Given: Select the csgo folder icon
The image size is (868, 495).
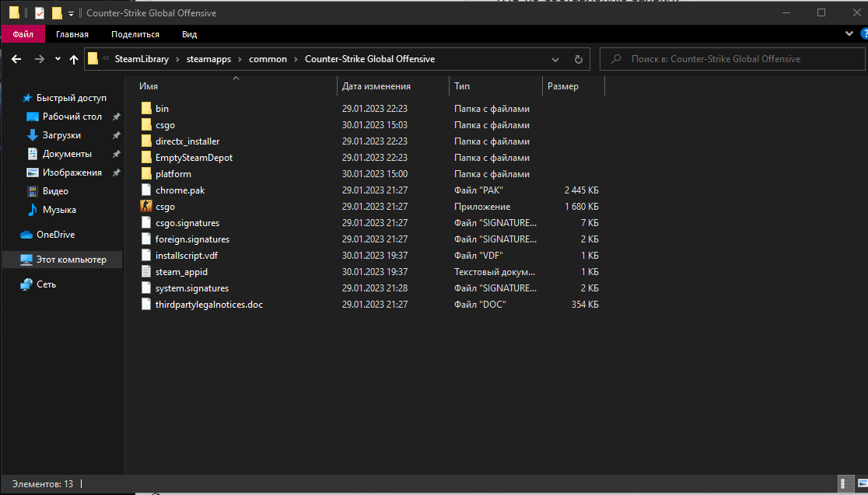Looking at the screenshot, I should point(146,125).
